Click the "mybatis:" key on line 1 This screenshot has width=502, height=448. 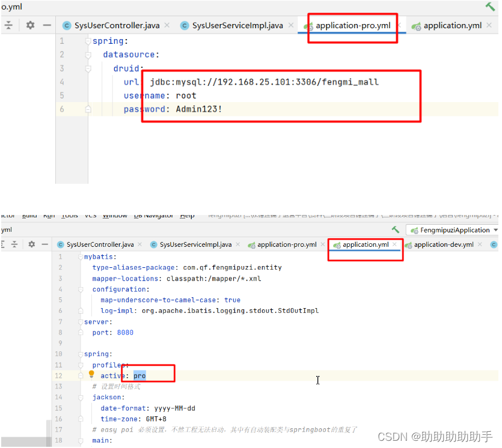tap(100, 257)
